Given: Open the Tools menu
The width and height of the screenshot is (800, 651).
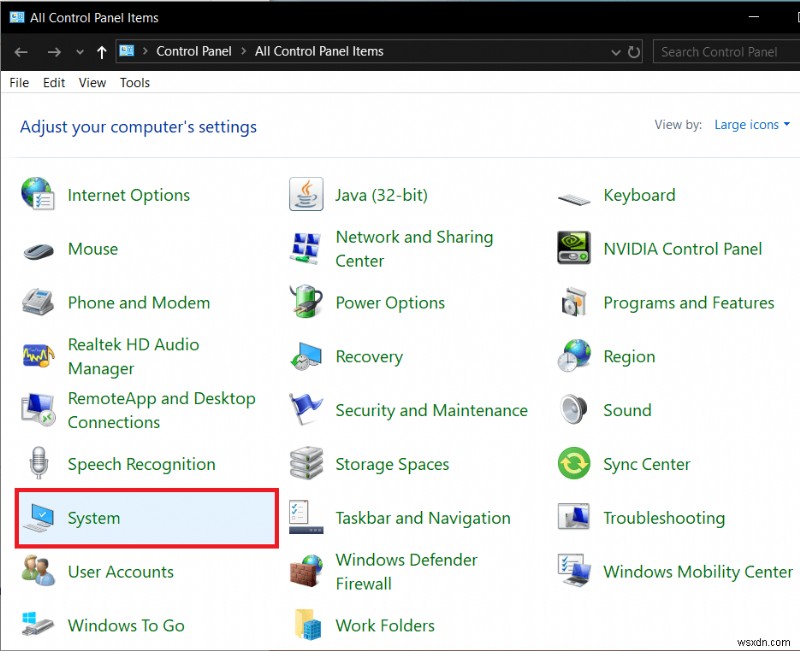Looking at the screenshot, I should [134, 82].
